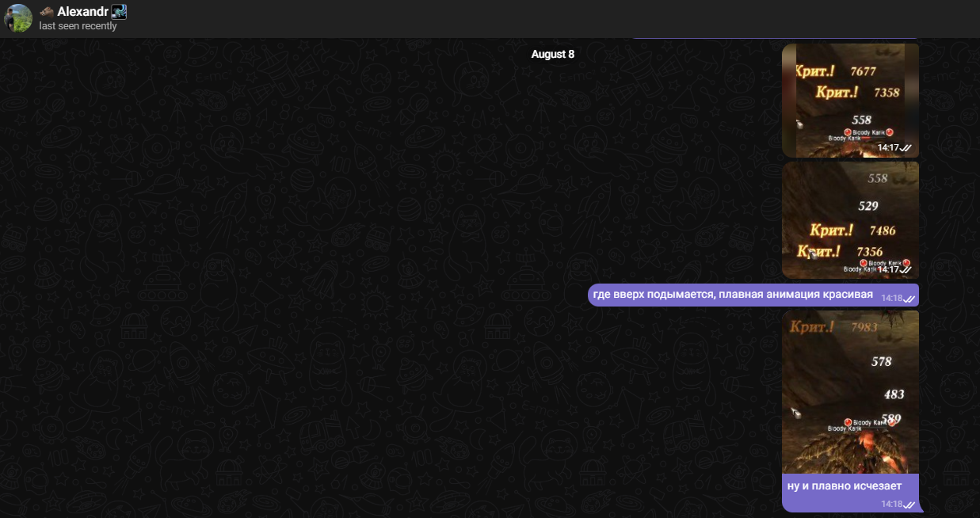This screenshot has width=980, height=518.
Task: Click 14:17 timestamp on the second image
Action: tap(888, 270)
